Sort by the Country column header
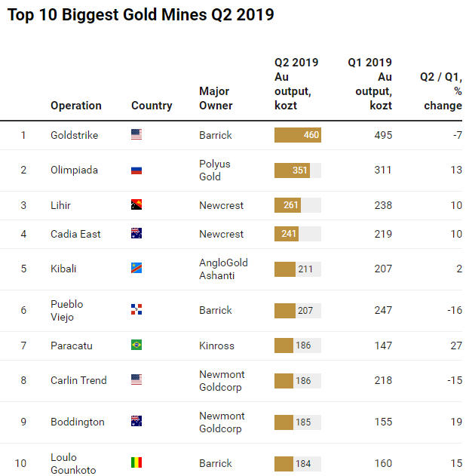This screenshot has width=466, height=476. pos(152,106)
